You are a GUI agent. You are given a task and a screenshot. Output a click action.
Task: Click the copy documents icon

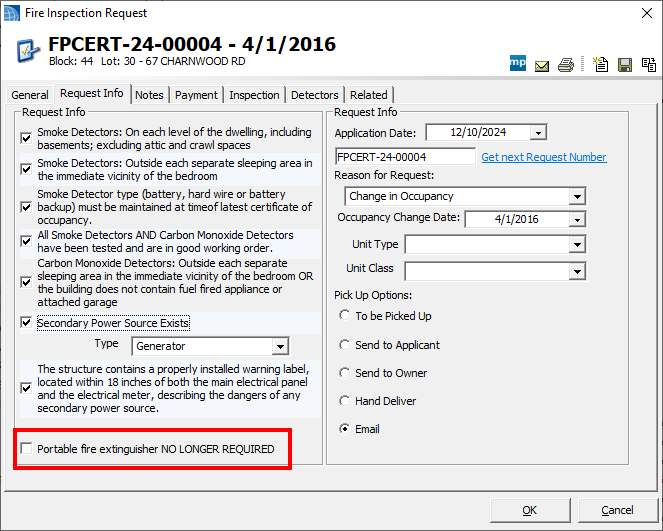click(649, 65)
